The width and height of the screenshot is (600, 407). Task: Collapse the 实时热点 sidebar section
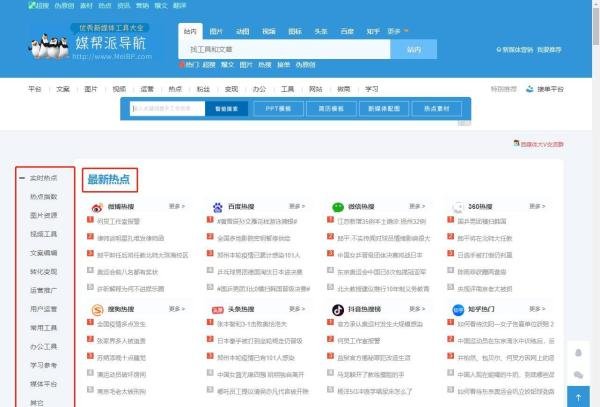tap(22, 178)
